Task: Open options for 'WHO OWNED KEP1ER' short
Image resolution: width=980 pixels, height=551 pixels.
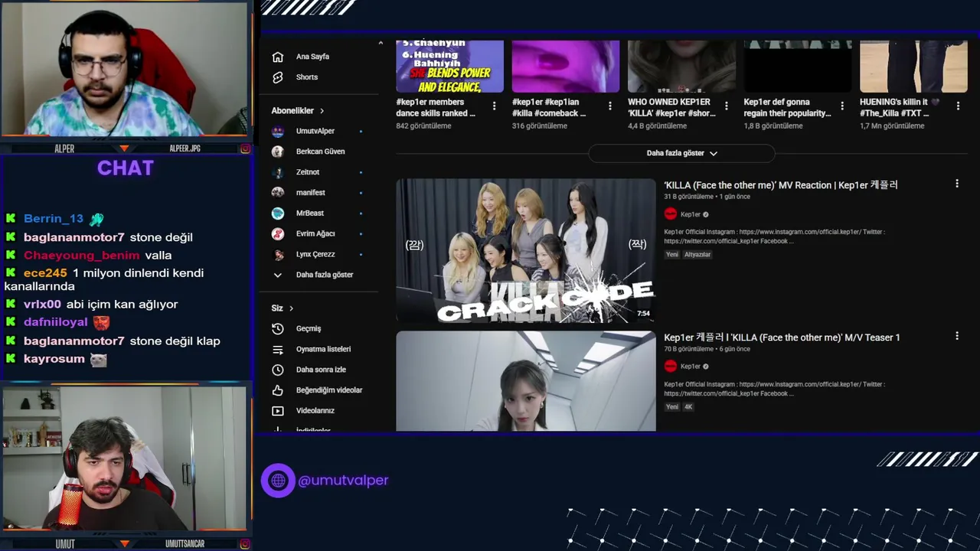Action: (726, 106)
